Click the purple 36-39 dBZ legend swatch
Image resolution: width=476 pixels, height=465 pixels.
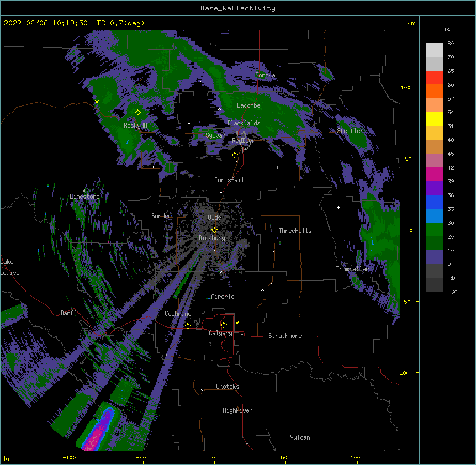(434, 188)
